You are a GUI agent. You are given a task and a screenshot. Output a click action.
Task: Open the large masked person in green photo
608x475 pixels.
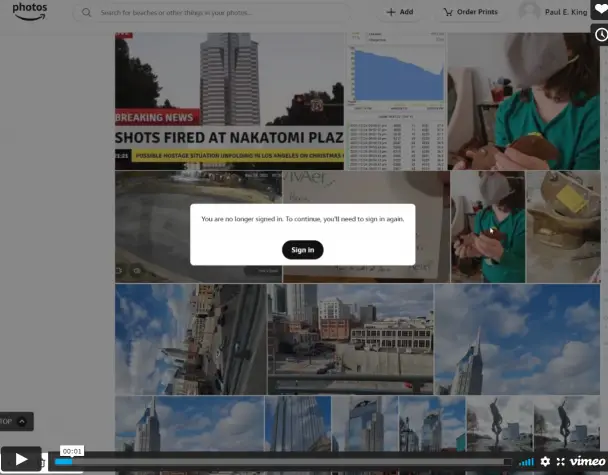(x=524, y=101)
